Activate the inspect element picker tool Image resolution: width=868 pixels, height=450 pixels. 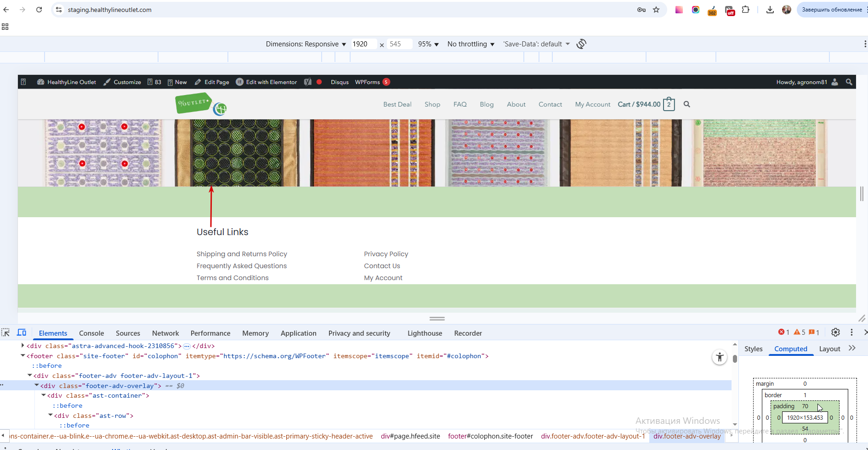click(6, 332)
